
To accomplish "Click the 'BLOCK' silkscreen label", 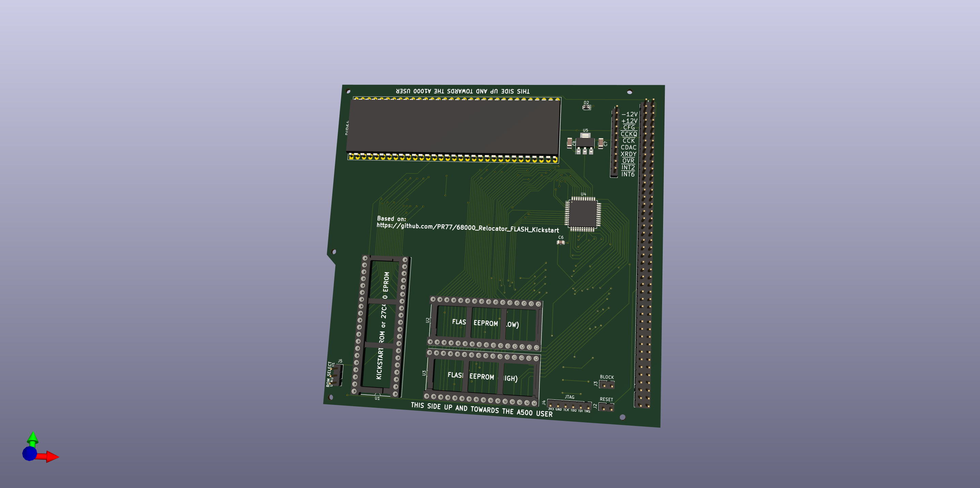I will click(607, 377).
